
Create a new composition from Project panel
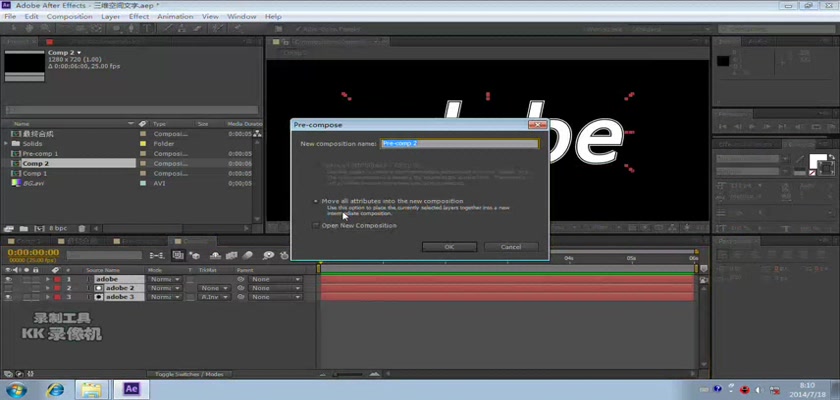[x=40, y=228]
